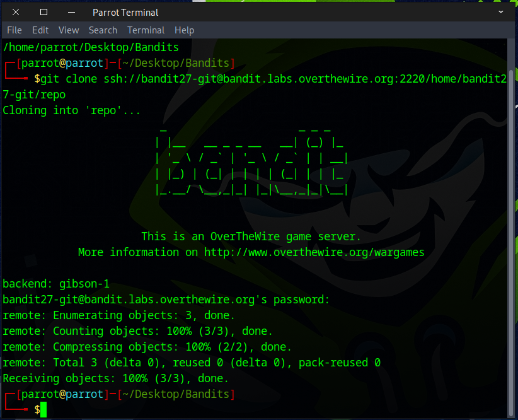This screenshot has height=420, width=518.
Task: Open the File menu
Action: tap(14, 30)
